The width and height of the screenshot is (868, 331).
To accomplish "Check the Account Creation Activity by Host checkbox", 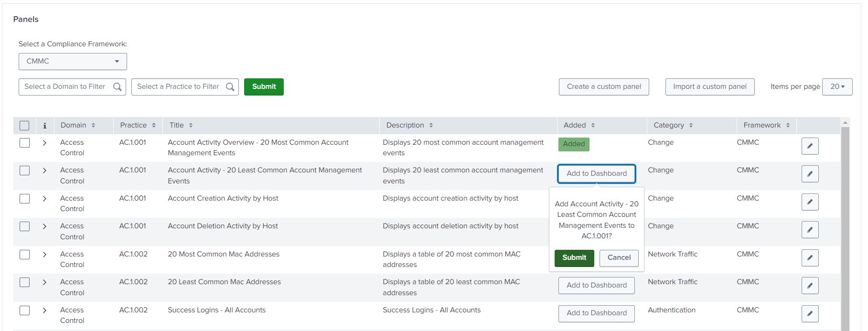I will tap(24, 199).
